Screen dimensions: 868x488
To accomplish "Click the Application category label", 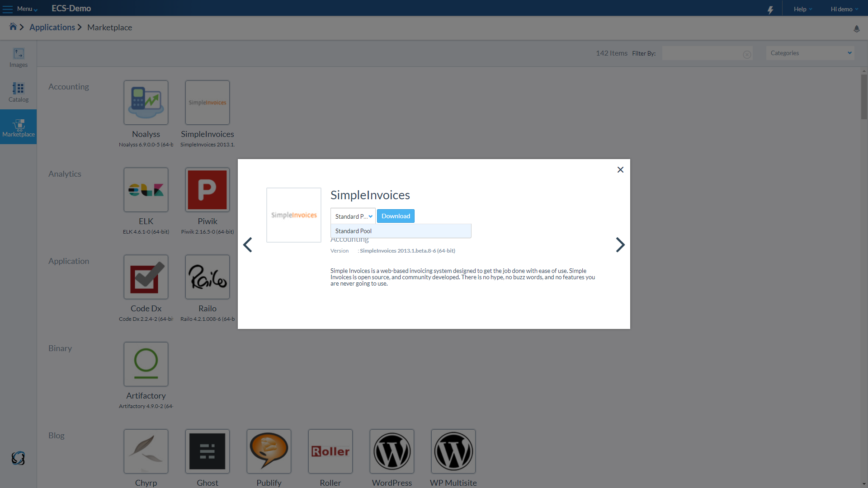I will [x=69, y=261].
